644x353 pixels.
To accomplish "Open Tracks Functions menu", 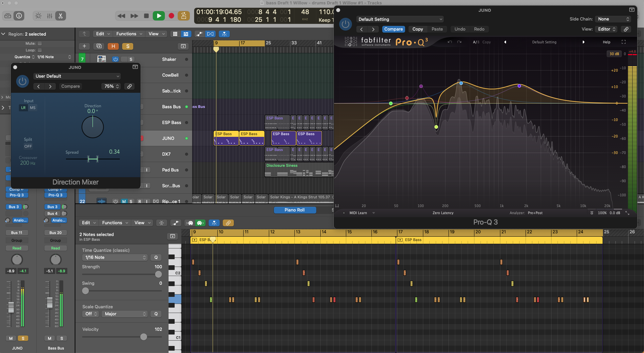I will coord(129,34).
